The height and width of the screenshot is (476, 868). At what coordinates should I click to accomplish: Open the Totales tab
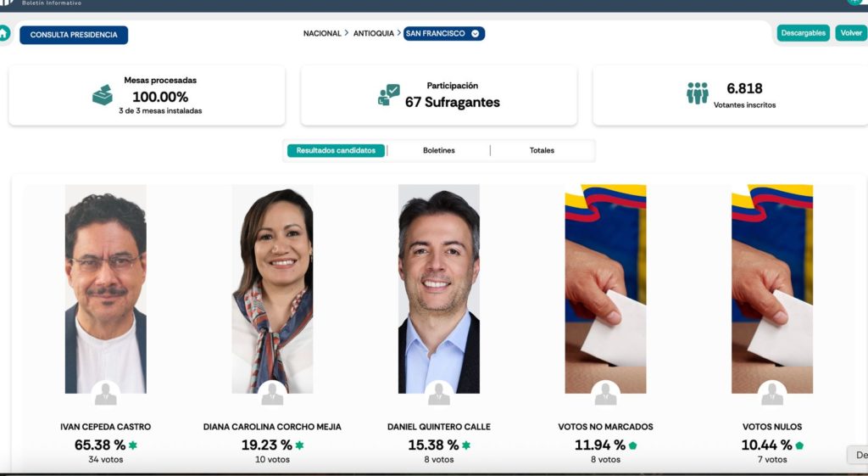pos(542,150)
